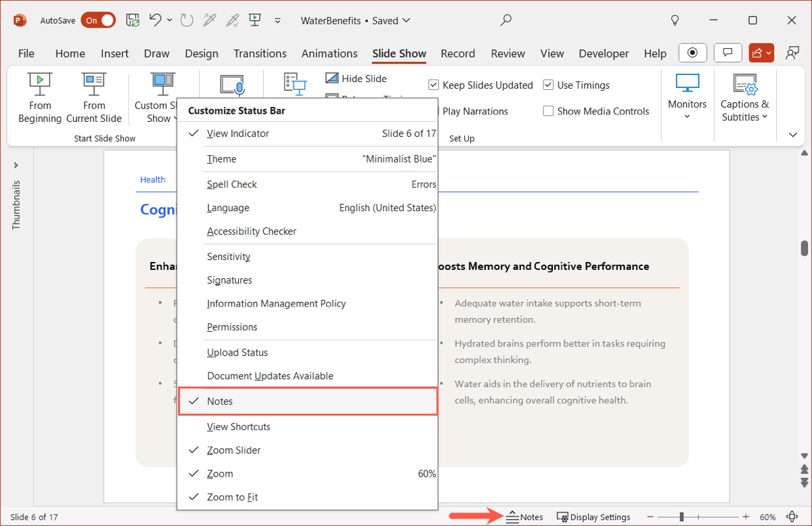Image resolution: width=812 pixels, height=526 pixels.
Task: Switch to the Design tab
Action: click(x=202, y=53)
